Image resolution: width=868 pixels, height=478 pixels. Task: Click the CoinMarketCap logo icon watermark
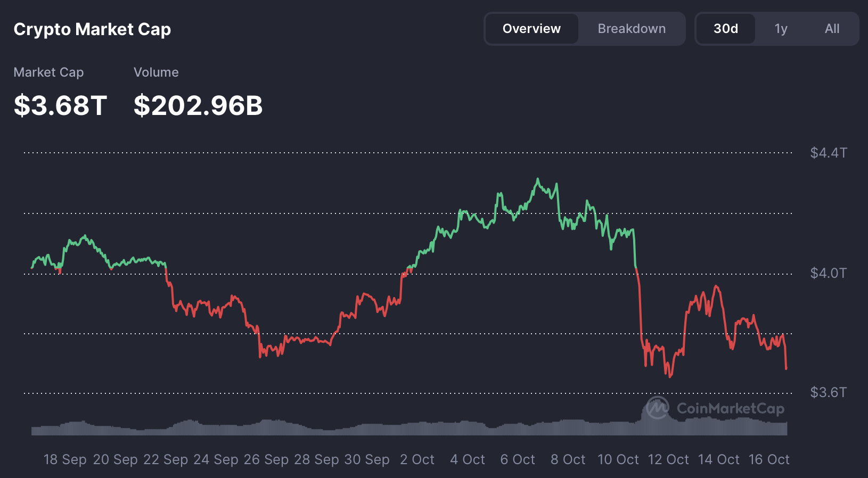[657, 408]
